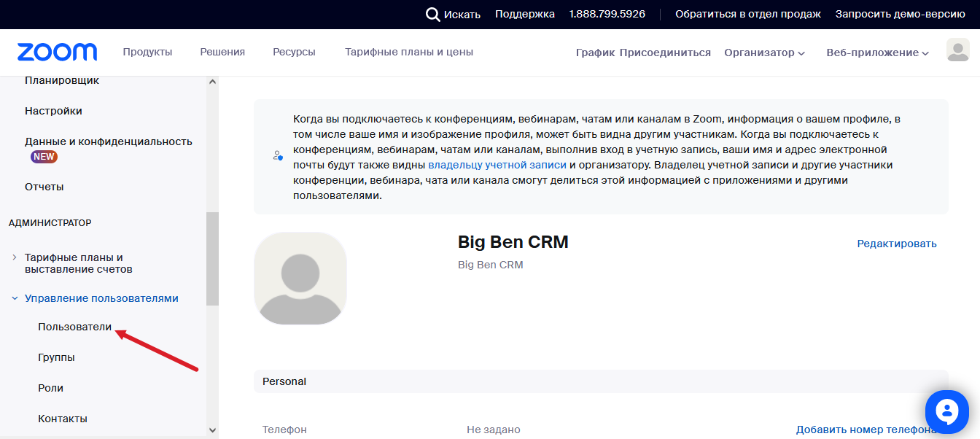Open Данные и конфиденциальность
The width and height of the screenshot is (980, 439).
[x=109, y=141]
